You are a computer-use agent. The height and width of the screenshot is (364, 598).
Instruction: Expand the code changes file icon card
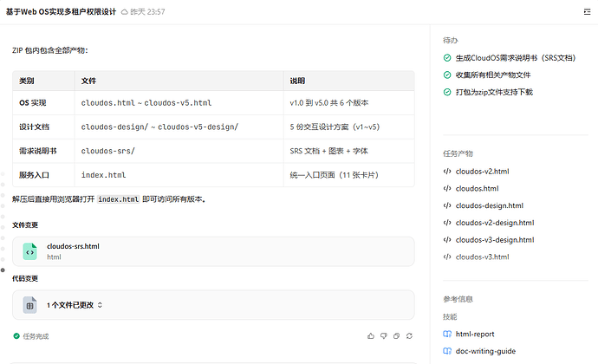pos(29,305)
